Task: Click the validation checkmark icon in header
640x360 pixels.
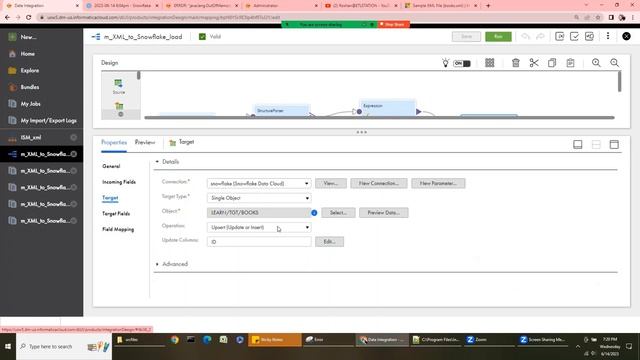Action: (x=574, y=36)
